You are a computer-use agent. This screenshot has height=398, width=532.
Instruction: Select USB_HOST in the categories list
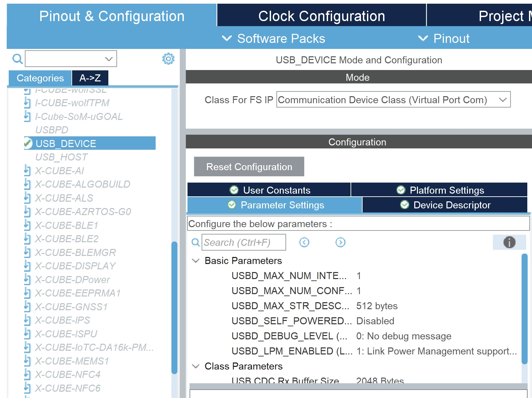click(61, 157)
